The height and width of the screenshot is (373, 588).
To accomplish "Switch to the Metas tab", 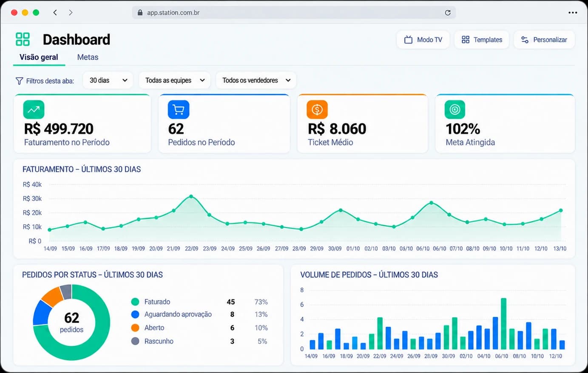I will pos(88,57).
